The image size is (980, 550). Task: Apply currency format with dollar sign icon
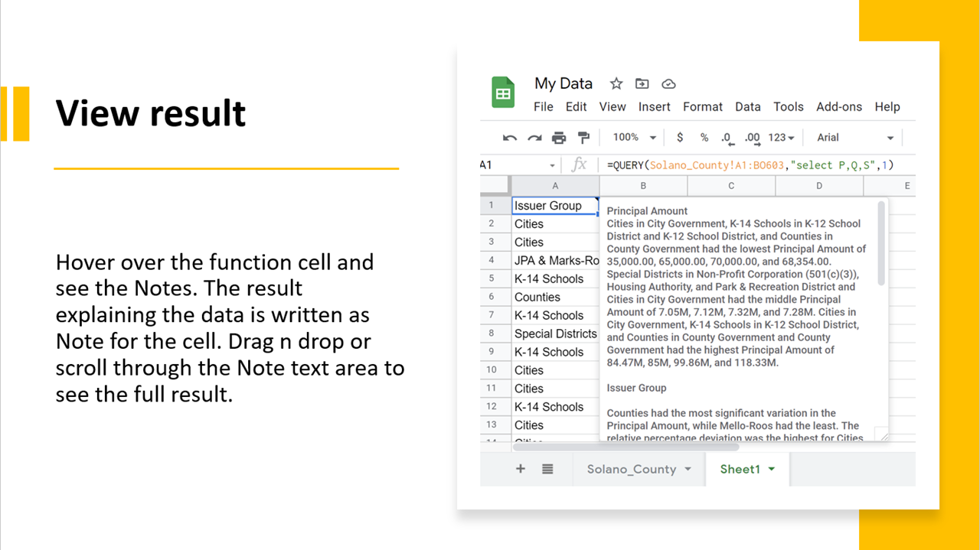680,137
